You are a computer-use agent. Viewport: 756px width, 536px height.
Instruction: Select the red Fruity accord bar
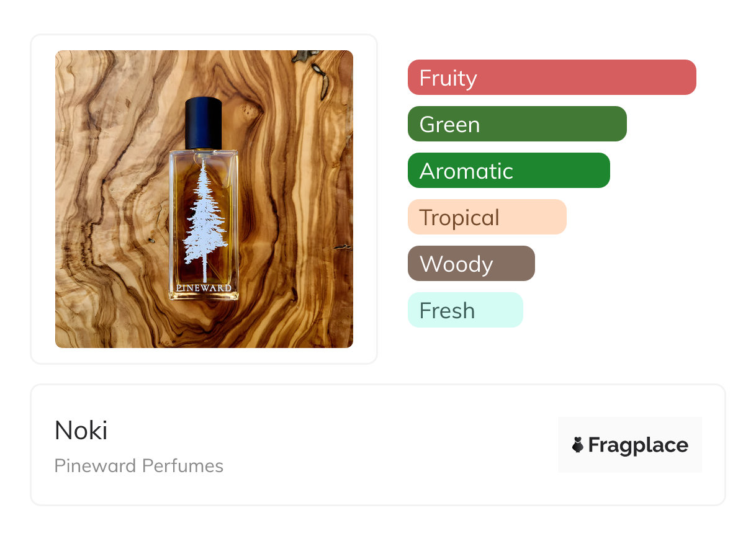[551, 78]
